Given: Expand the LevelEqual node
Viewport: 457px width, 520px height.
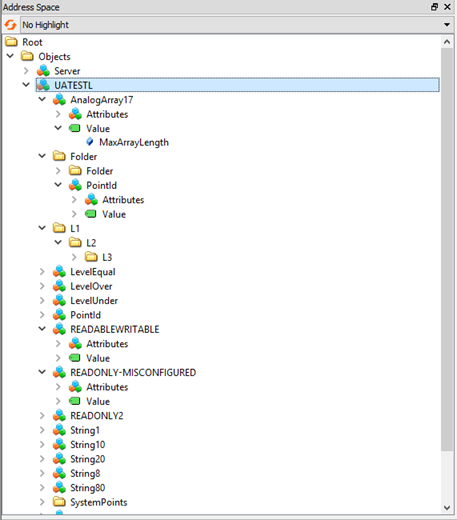Looking at the screenshot, I should (42, 272).
